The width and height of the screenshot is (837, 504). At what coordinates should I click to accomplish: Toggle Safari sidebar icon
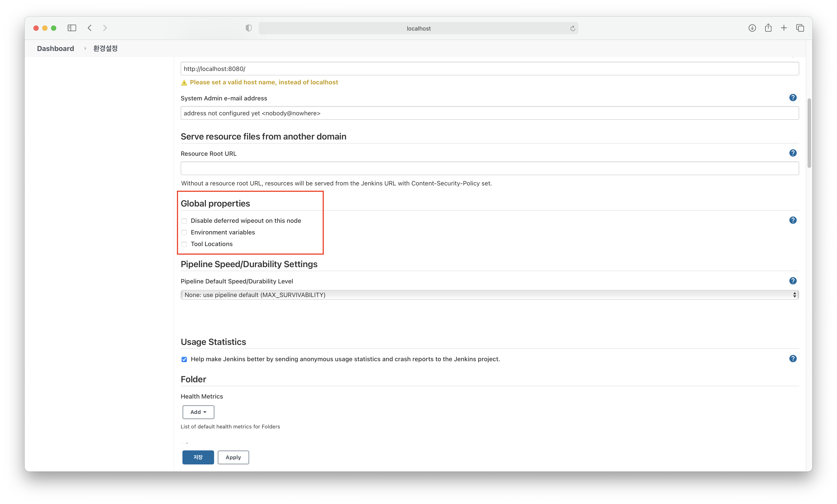[x=72, y=28]
